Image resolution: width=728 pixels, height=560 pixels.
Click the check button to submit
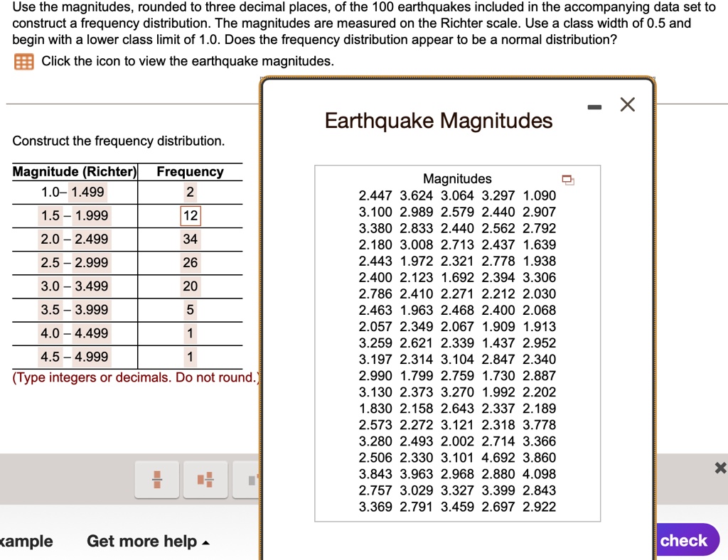tap(685, 540)
